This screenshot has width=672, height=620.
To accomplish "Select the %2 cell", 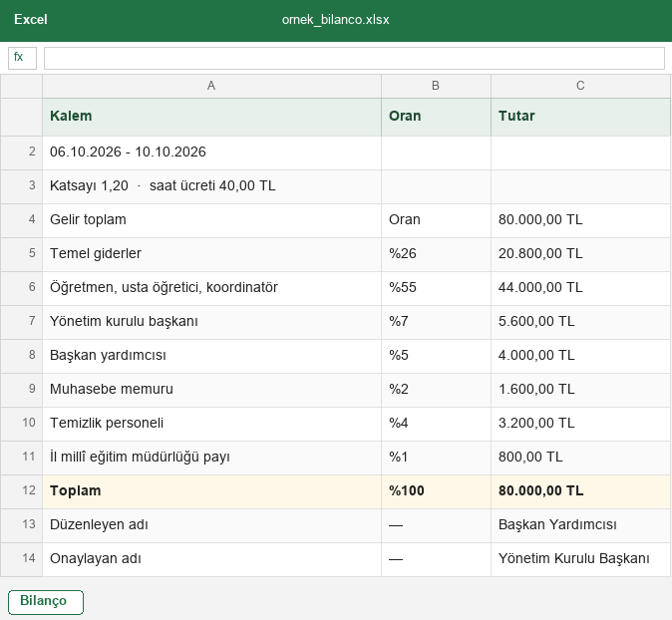I will click(436, 390).
